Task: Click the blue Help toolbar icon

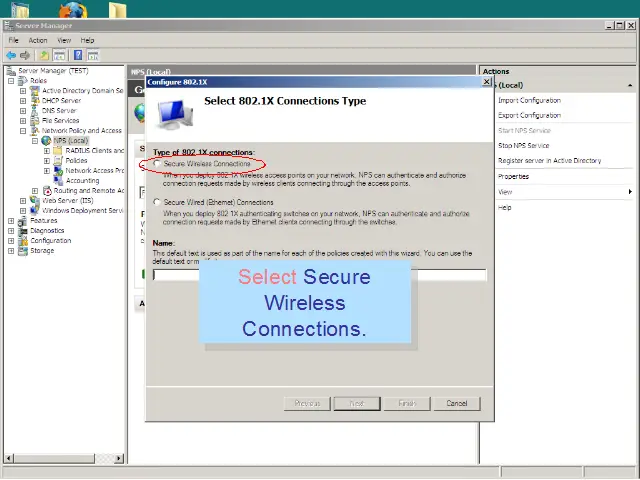Action: coord(77,55)
